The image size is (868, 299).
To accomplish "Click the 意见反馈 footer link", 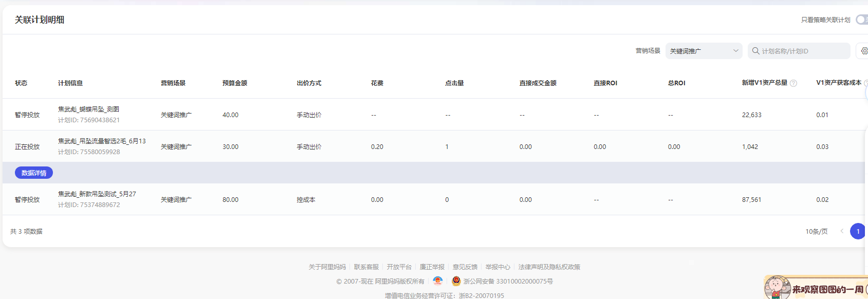I will tap(465, 267).
